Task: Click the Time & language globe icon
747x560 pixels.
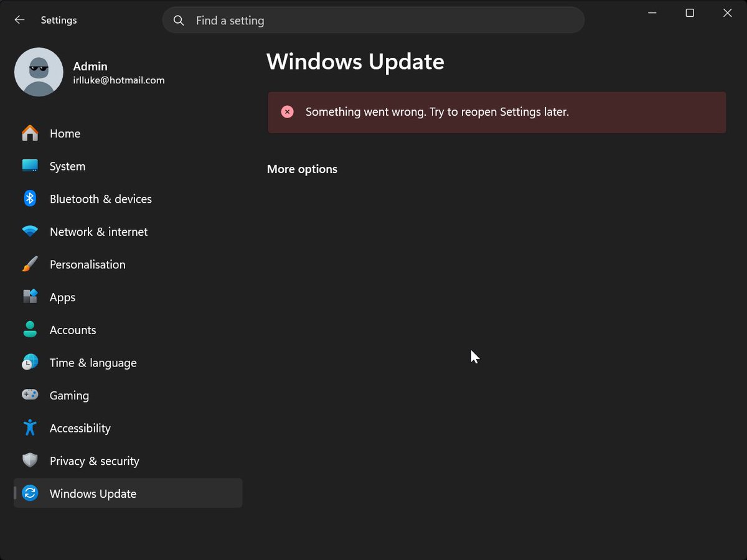Action: pos(30,362)
